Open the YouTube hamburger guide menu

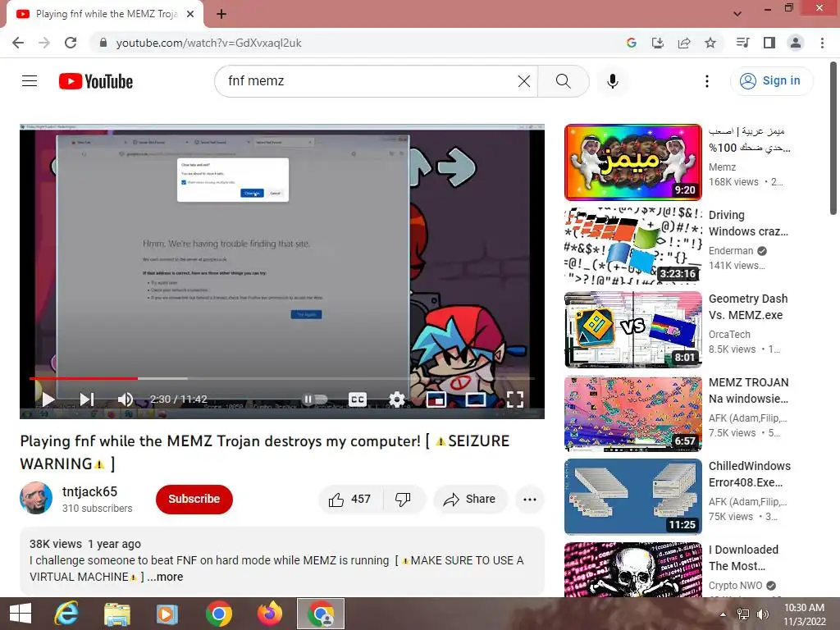(x=30, y=81)
